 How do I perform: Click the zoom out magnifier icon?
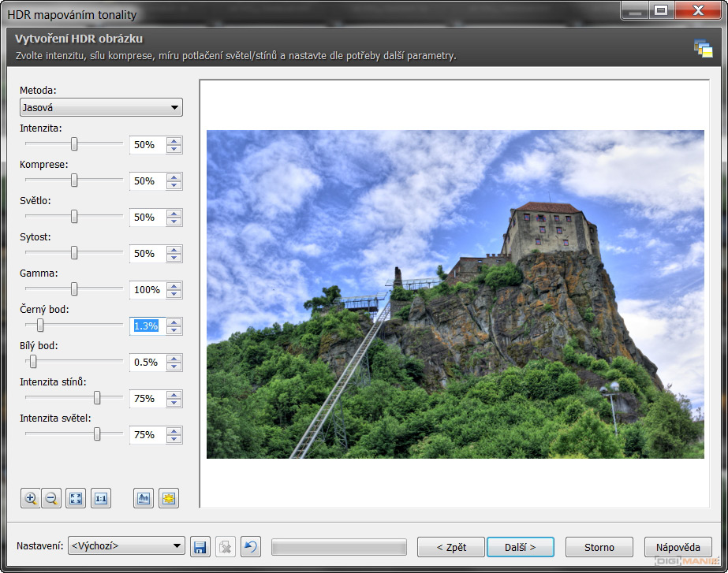pos(51,498)
